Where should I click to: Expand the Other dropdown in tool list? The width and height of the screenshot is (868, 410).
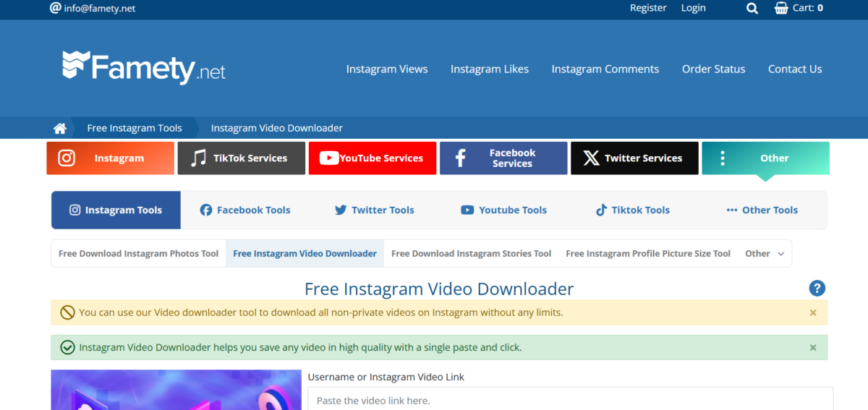[765, 254]
